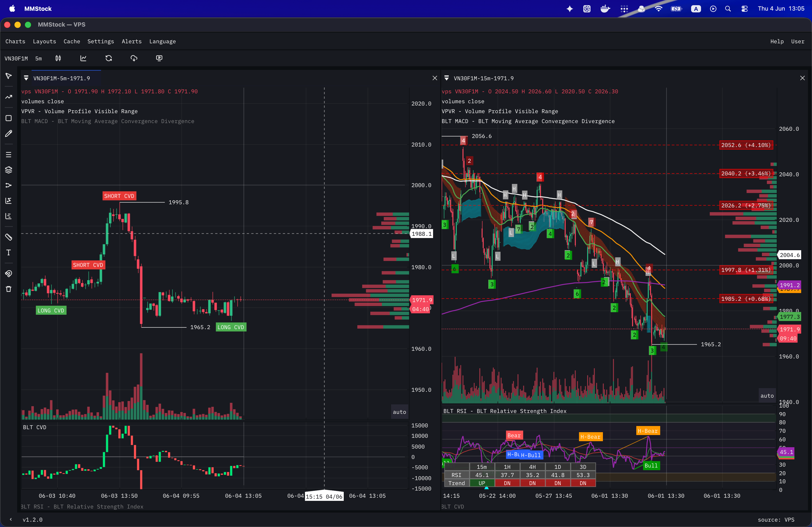Click BLT CVD pane label on 5m chart
Image resolution: width=812 pixels, height=527 pixels.
[x=35, y=427]
